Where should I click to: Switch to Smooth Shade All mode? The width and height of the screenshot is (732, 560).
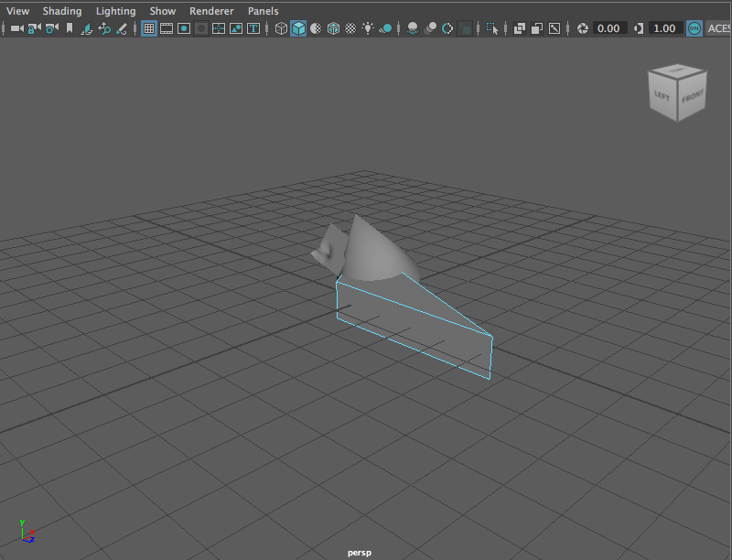(298, 28)
